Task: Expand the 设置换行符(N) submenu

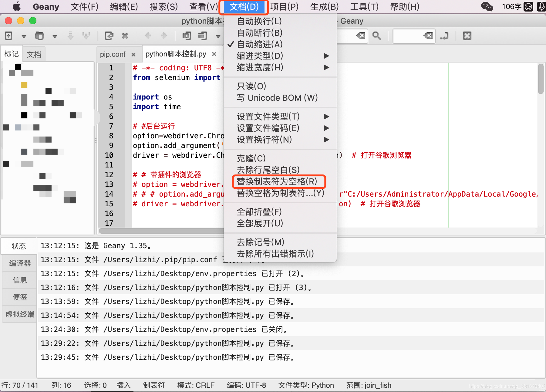Action: 280,140
